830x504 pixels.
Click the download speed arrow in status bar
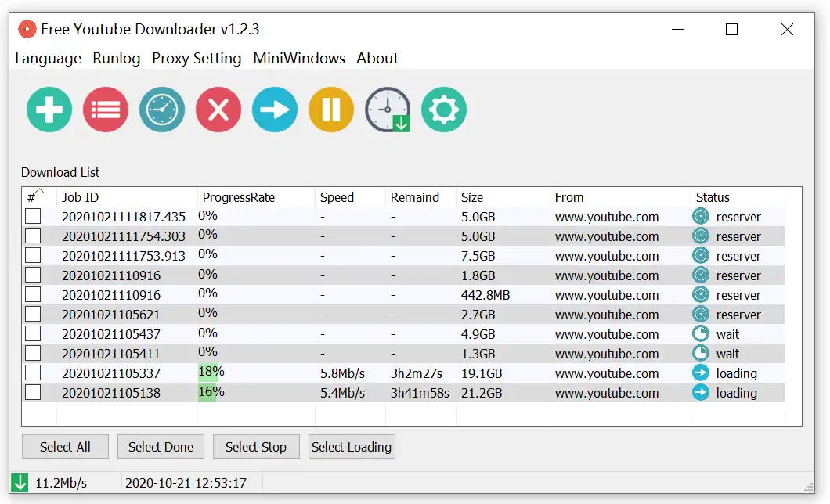click(20, 483)
